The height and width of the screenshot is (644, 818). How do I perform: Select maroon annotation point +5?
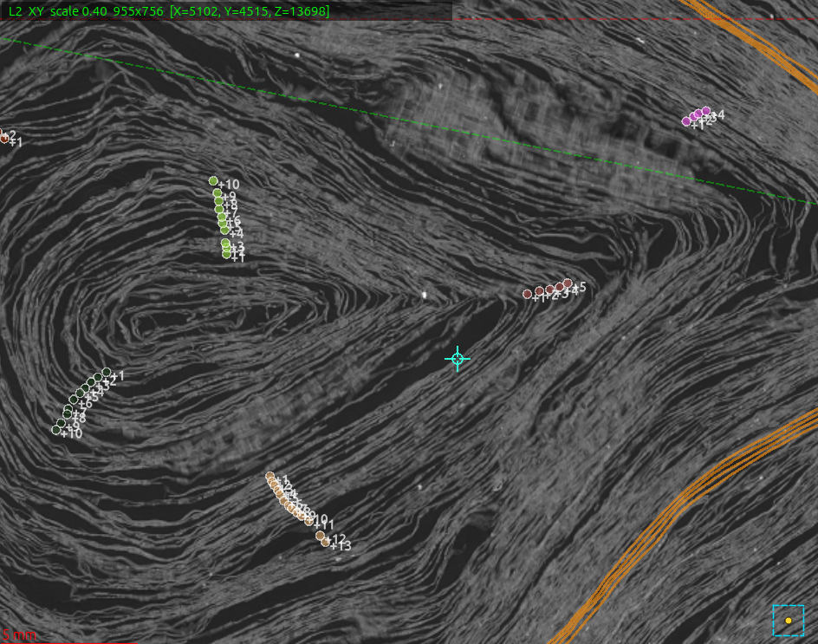pyautogui.click(x=568, y=283)
